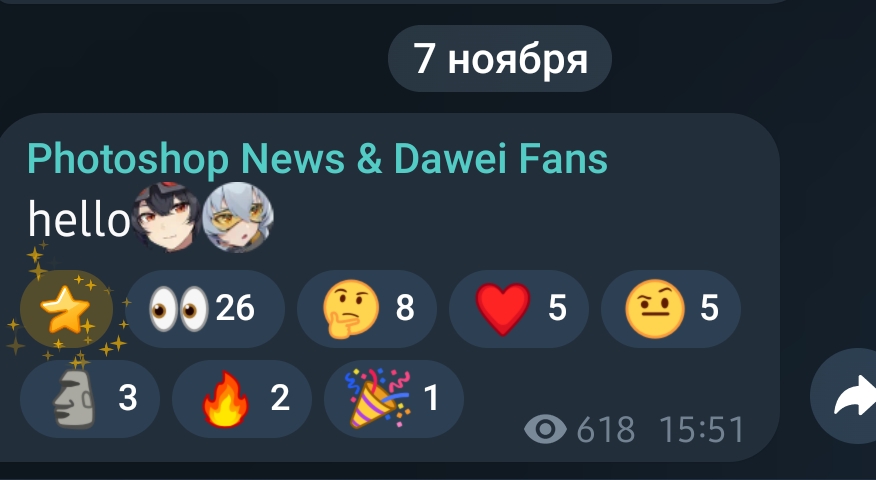
Task: Click the 15:51 message timestamp
Action: tap(702, 430)
